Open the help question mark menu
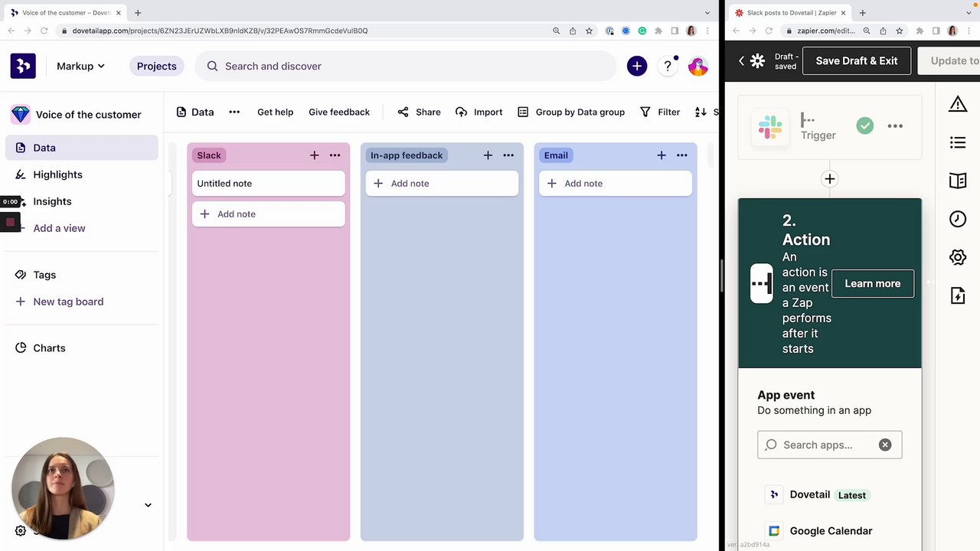This screenshot has width=980, height=551. 668,66
